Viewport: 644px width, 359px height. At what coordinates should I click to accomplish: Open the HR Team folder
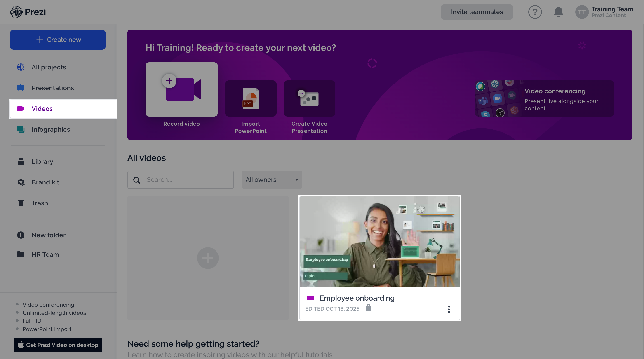pyautogui.click(x=45, y=254)
